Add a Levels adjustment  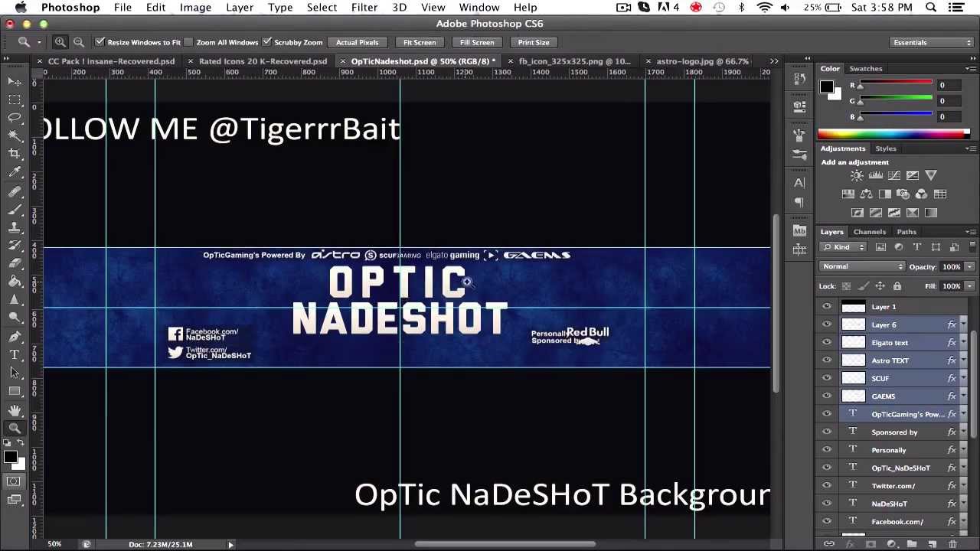[875, 175]
